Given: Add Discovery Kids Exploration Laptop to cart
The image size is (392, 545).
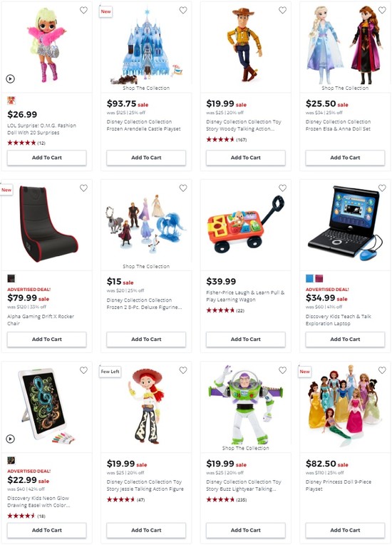Looking at the screenshot, I should [345, 340].
